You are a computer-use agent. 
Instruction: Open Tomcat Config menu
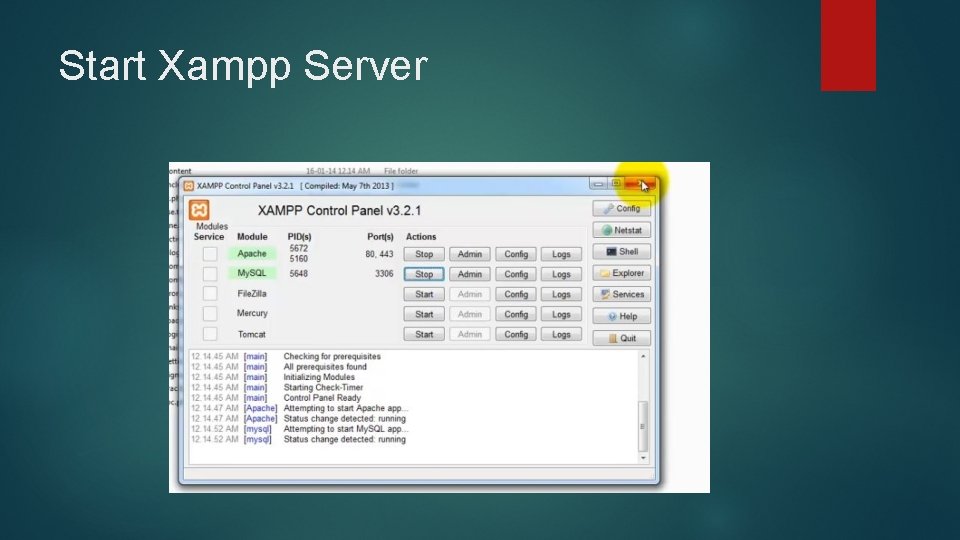pyautogui.click(x=516, y=334)
